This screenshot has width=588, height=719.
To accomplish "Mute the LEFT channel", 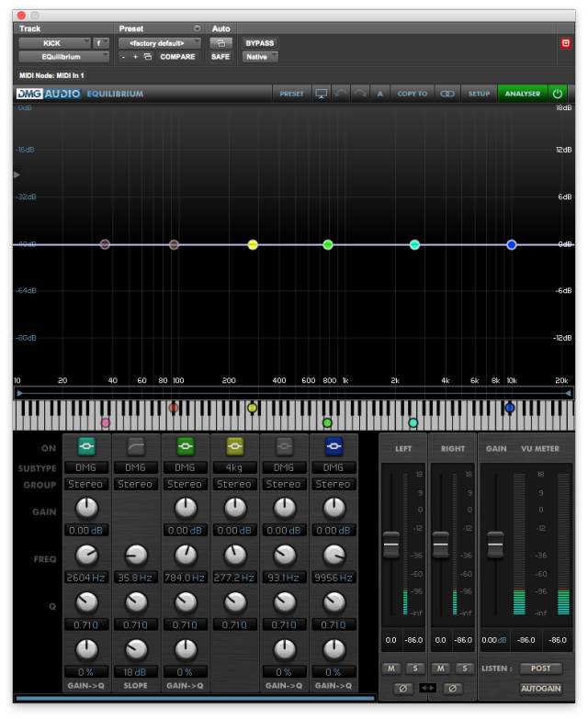I will tap(391, 668).
